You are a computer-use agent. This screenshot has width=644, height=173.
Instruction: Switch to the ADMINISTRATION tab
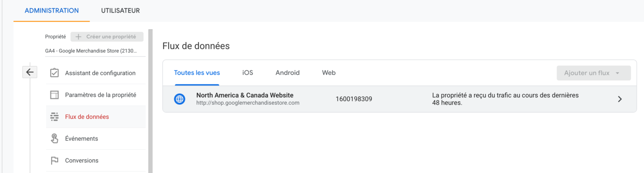coord(52,11)
